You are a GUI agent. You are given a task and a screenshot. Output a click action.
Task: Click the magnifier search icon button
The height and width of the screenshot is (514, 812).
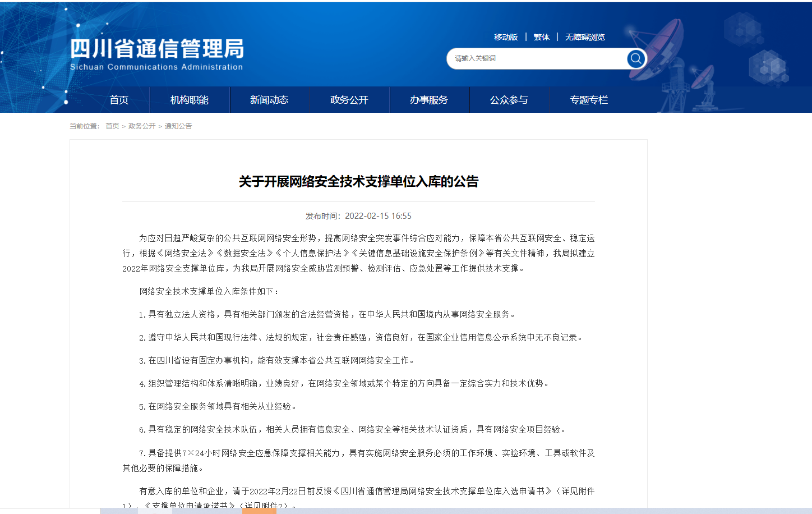coord(636,58)
